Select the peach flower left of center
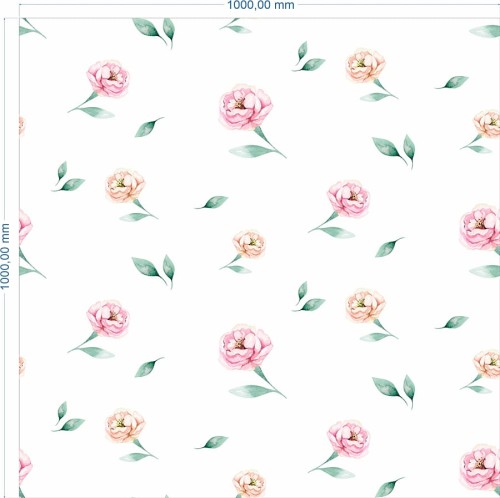Viewport: 500px width, 498px height. click(125, 186)
